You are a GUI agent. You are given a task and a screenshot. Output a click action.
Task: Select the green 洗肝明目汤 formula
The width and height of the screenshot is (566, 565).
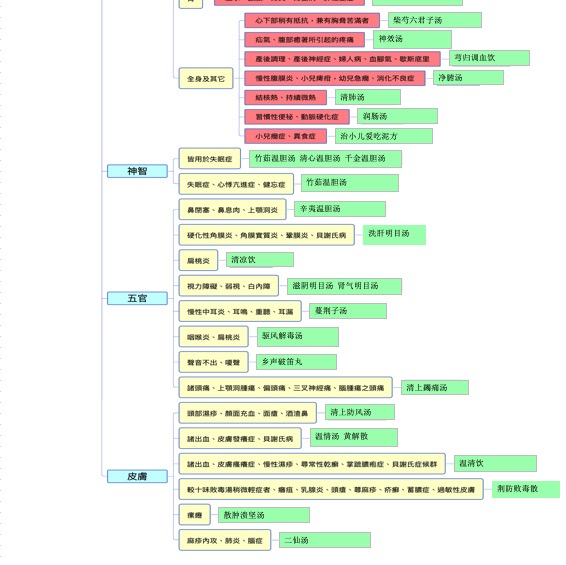click(395, 235)
